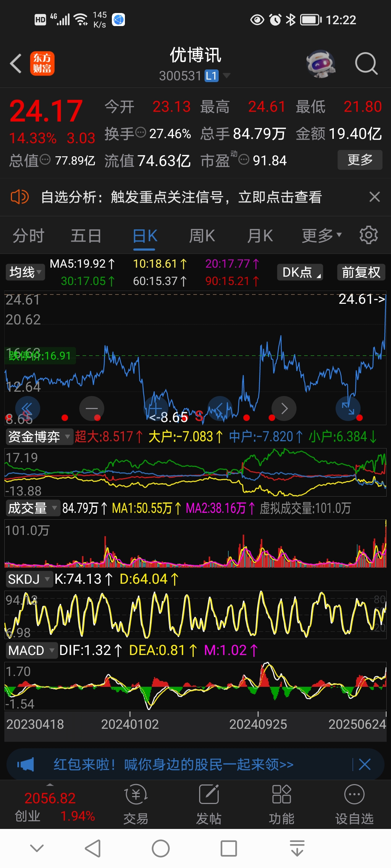
Task: Zoom in chart with plus button
Action: coord(156,408)
